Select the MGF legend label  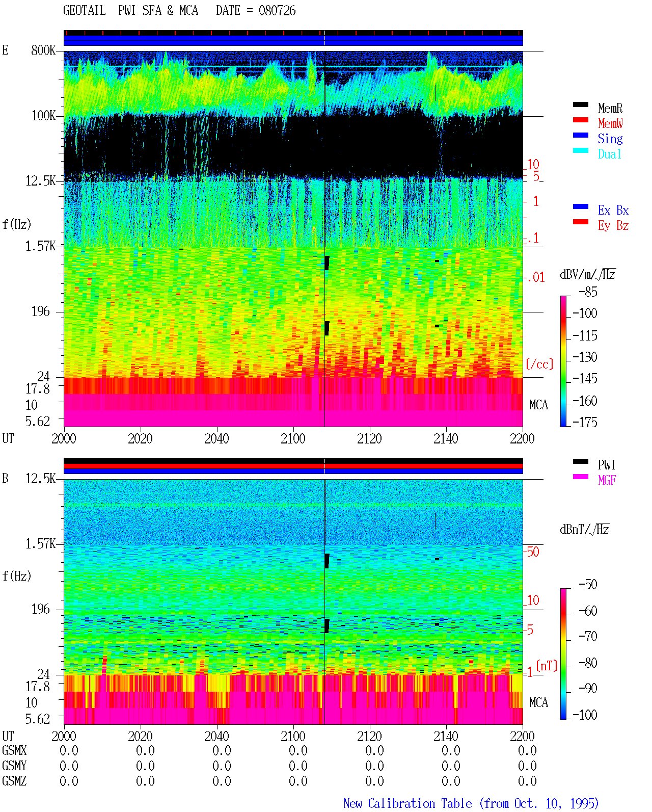(607, 480)
